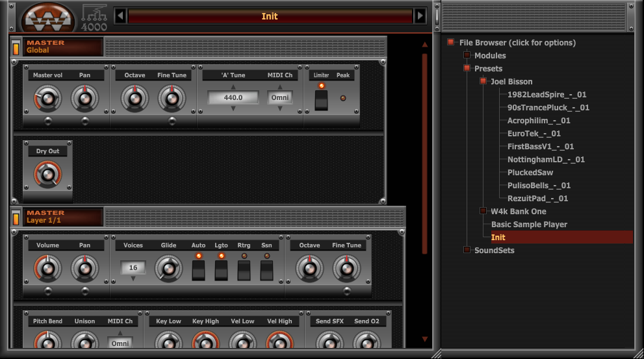Viewport: 644px width, 359px height.
Task: Open the File Browser options
Action: [517, 43]
